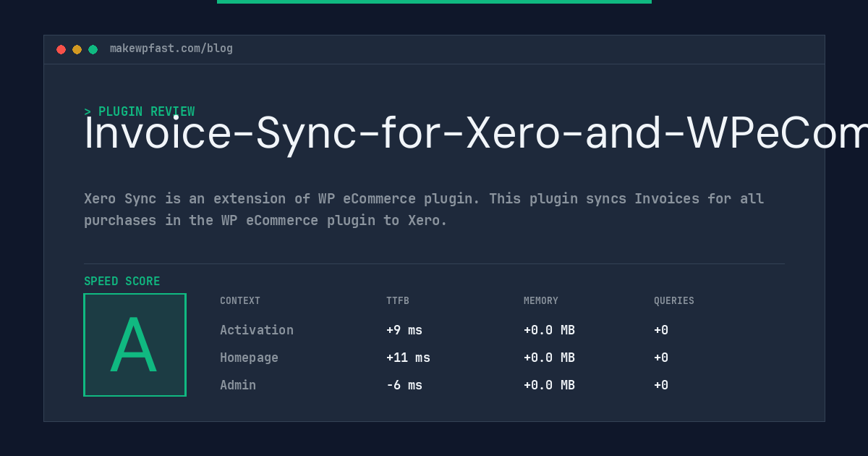Select the Homepage row label
This screenshot has height=456, width=868.
click(x=249, y=358)
